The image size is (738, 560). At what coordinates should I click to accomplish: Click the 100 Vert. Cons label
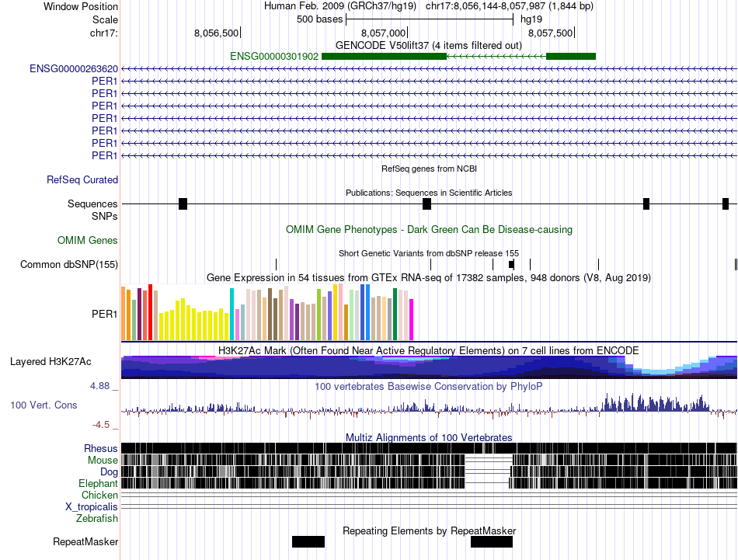click(x=44, y=405)
